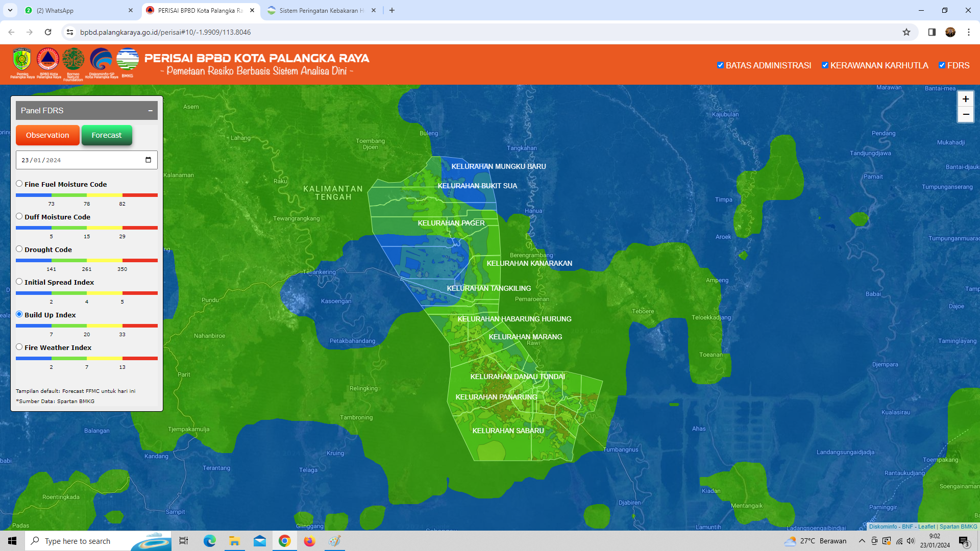Image resolution: width=980 pixels, height=551 pixels.
Task: Open the Diskominfo attribution link
Action: pyautogui.click(x=883, y=527)
